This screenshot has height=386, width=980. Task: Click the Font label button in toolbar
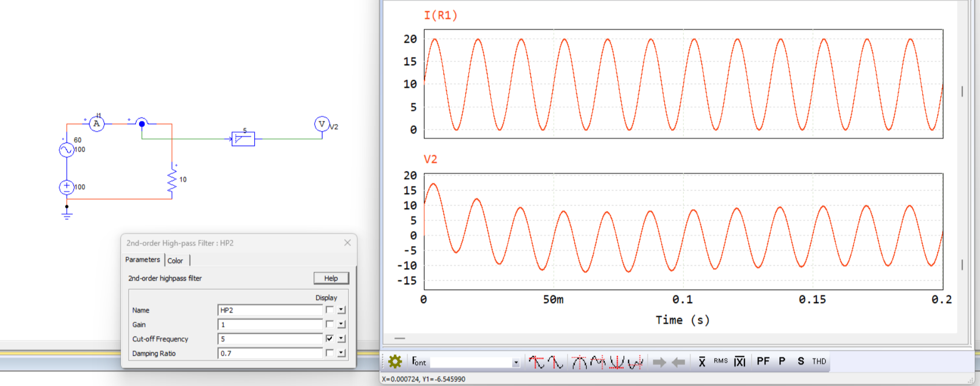[419, 361]
